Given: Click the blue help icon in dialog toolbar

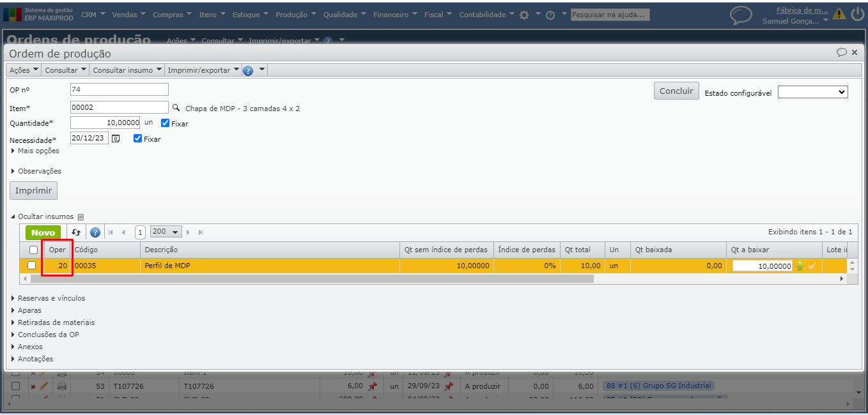Looking at the screenshot, I should (248, 70).
